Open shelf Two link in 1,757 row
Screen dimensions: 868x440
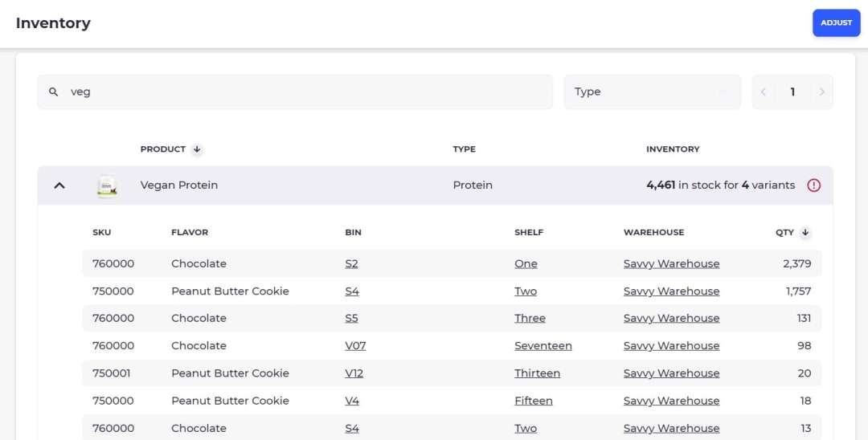coord(526,291)
